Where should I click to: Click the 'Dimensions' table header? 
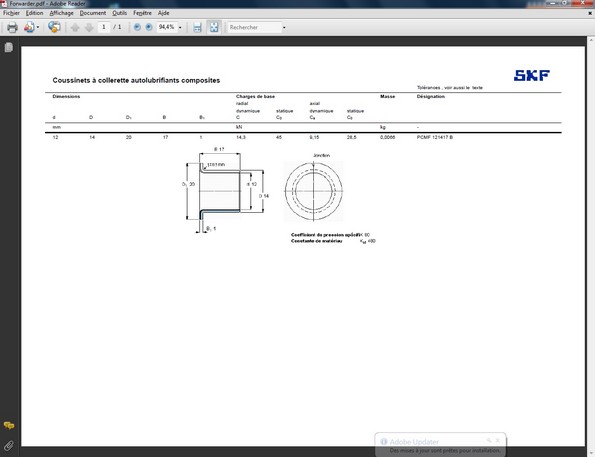pos(66,96)
